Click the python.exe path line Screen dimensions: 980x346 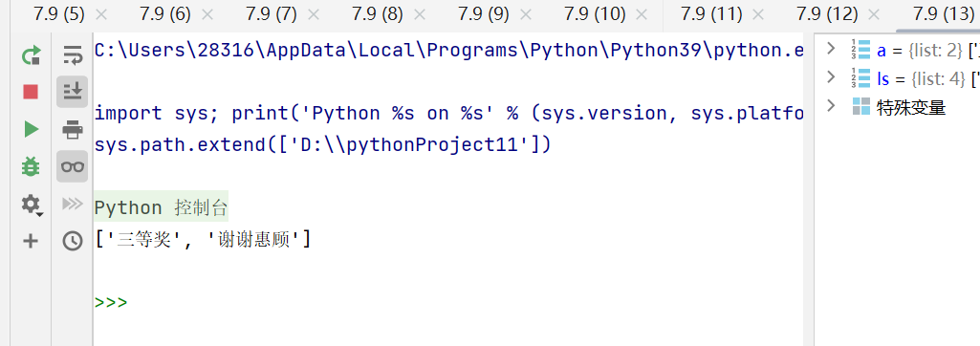point(448,51)
